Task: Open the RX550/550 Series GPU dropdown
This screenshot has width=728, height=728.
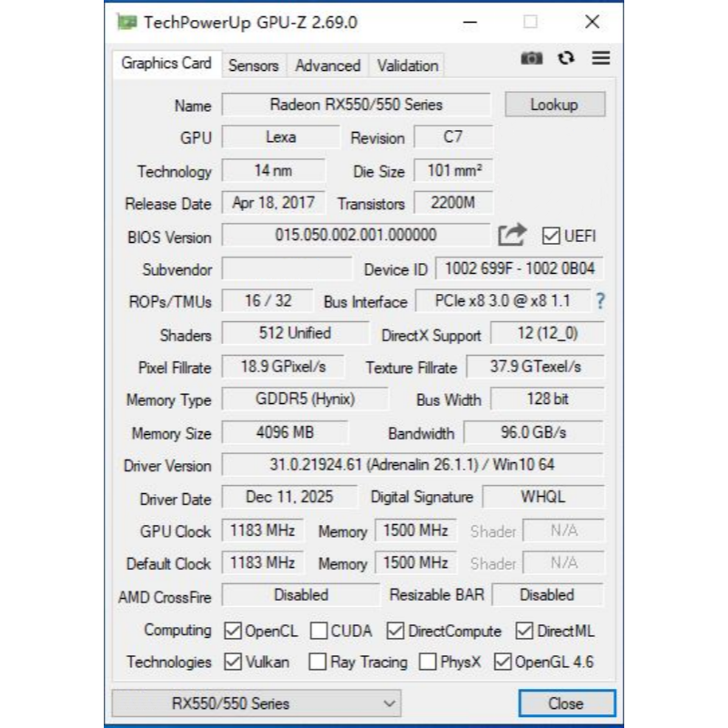Action: 257,703
